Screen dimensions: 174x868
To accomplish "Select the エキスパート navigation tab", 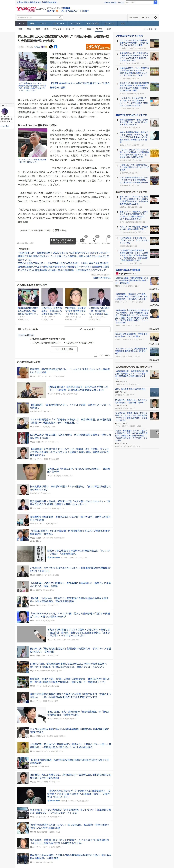I will click(x=58, y=24).
